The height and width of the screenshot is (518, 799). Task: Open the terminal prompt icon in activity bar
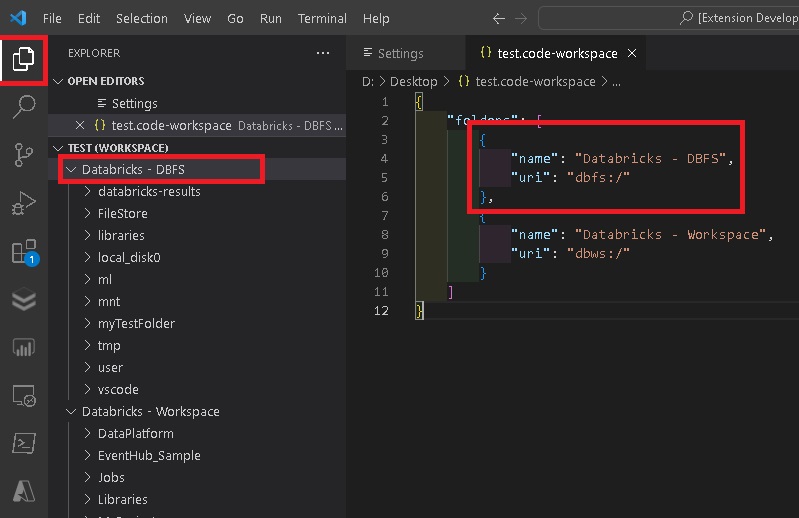(23, 444)
